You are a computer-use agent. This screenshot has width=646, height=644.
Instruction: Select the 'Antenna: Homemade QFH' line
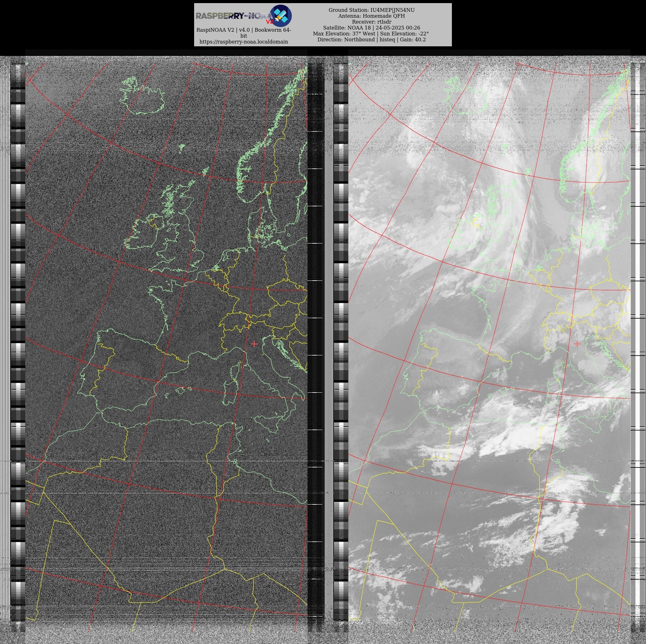click(x=371, y=16)
